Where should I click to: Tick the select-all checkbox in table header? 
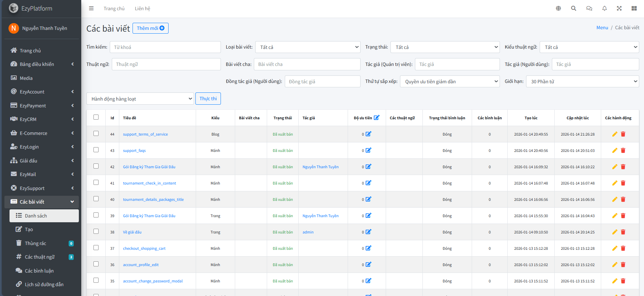(x=96, y=117)
